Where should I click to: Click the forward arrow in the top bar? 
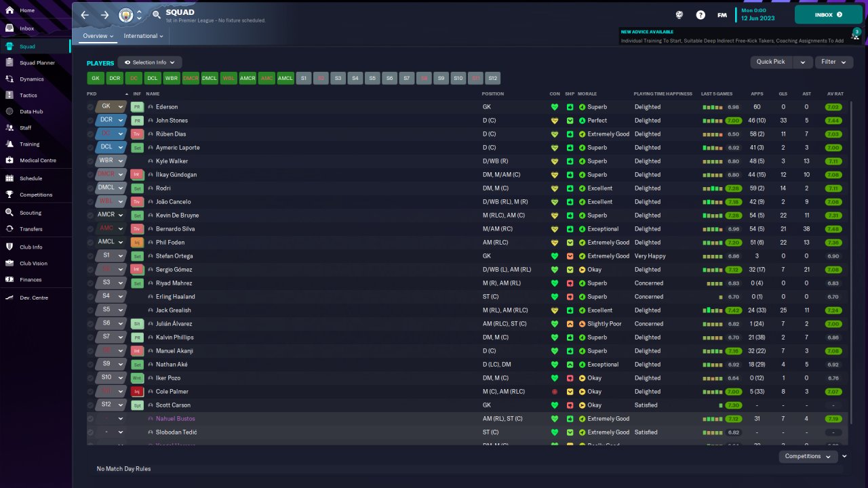click(104, 15)
